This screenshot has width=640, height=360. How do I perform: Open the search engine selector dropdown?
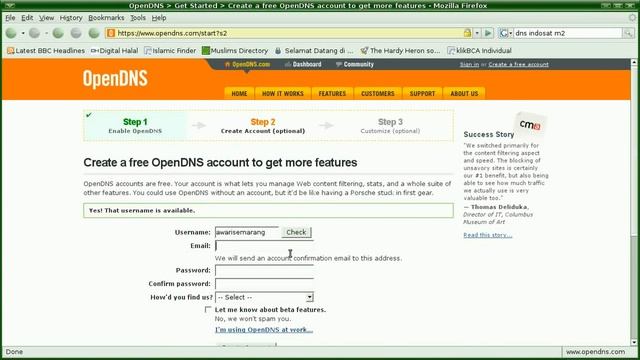(x=506, y=33)
